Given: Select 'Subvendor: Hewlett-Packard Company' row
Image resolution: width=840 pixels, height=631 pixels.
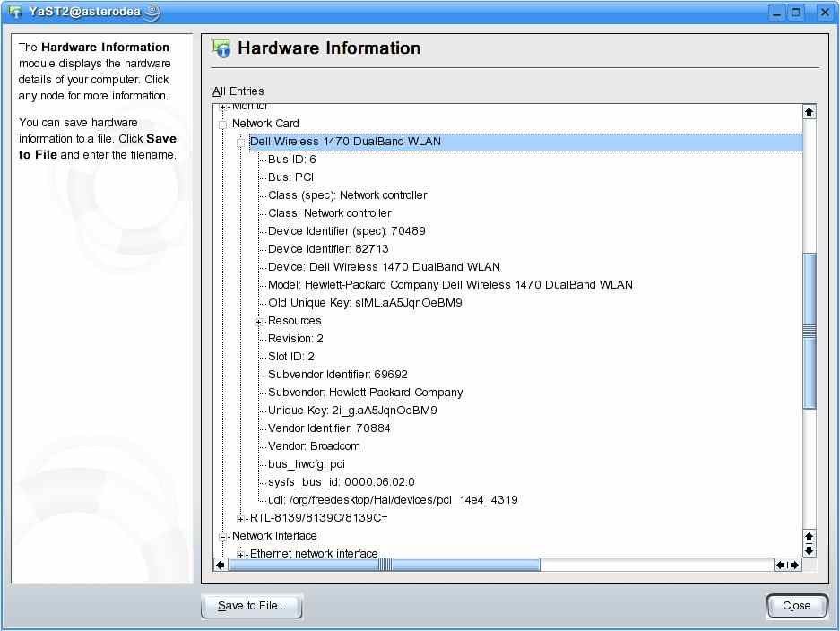Looking at the screenshot, I should pyautogui.click(x=366, y=393).
